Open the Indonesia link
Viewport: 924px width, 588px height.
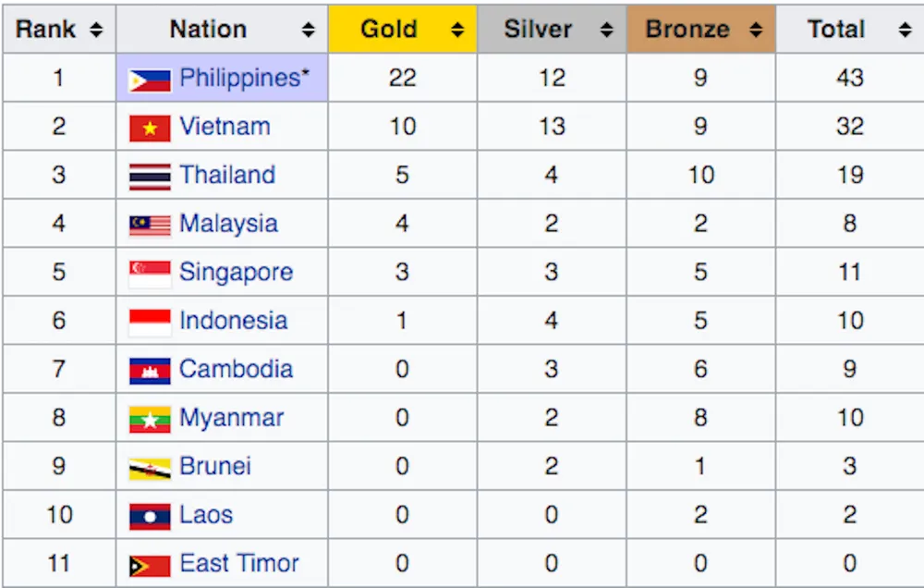tap(234, 321)
